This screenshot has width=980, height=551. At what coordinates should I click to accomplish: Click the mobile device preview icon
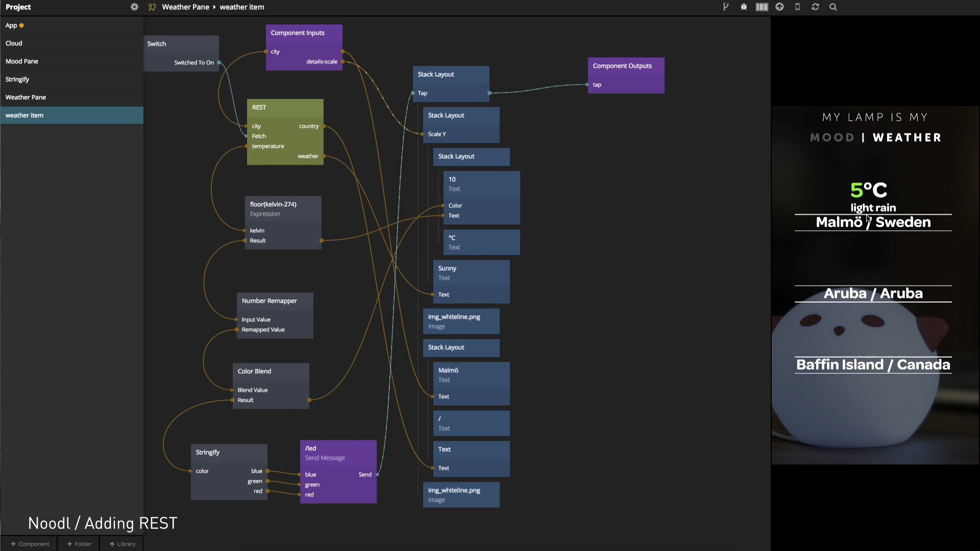coord(797,7)
